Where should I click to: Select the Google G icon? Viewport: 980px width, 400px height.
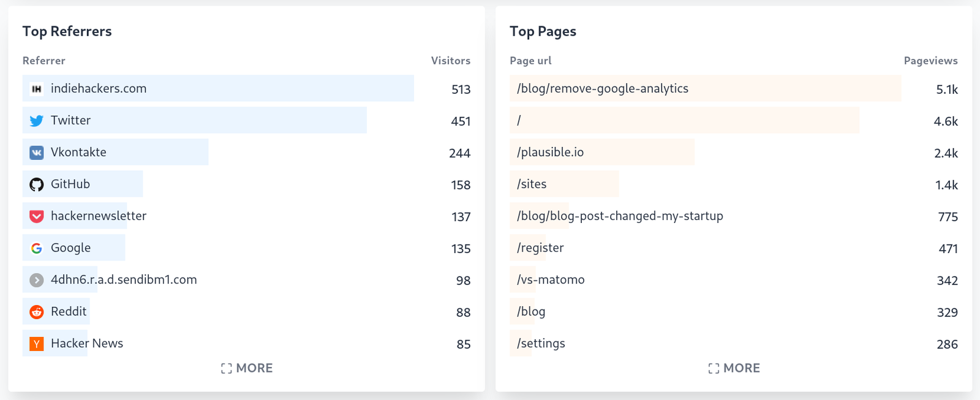pyautogui.click(x=37, y=247)
